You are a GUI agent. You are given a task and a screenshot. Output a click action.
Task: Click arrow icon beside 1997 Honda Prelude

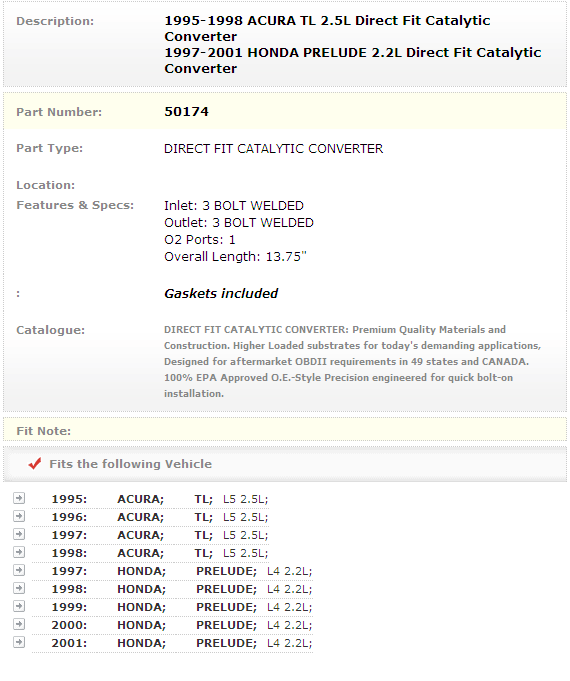(x=19, y=570)
